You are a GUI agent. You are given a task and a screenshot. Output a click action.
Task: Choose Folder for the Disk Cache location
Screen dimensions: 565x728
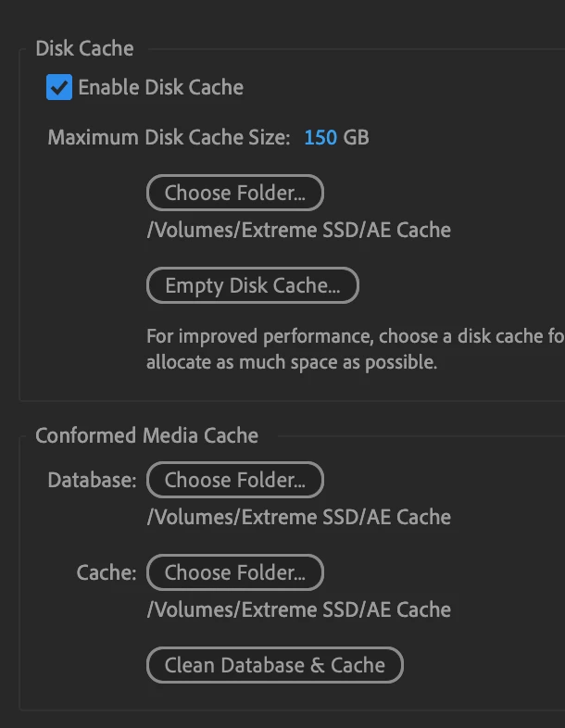point(234,194)
